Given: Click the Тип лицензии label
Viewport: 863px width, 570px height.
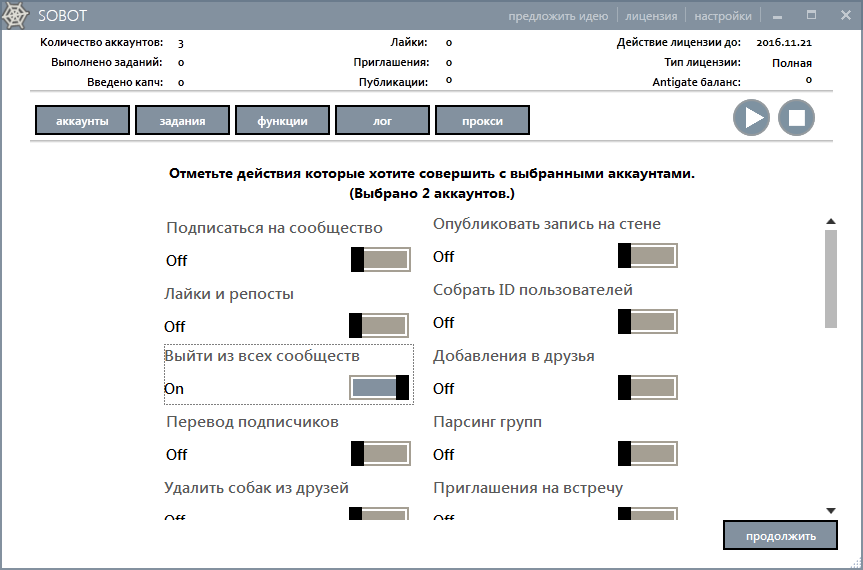Looking at the screenshot, I should [702, 62].
